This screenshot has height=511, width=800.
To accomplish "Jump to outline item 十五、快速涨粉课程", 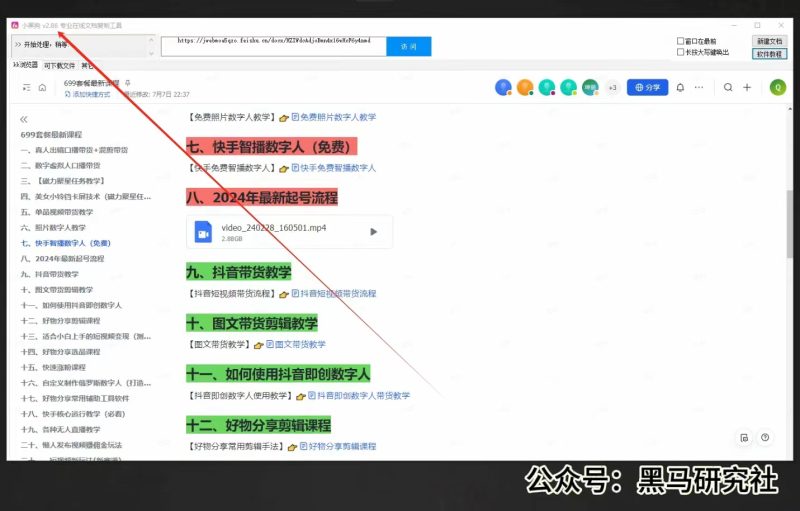I will [x=53, y=367].
